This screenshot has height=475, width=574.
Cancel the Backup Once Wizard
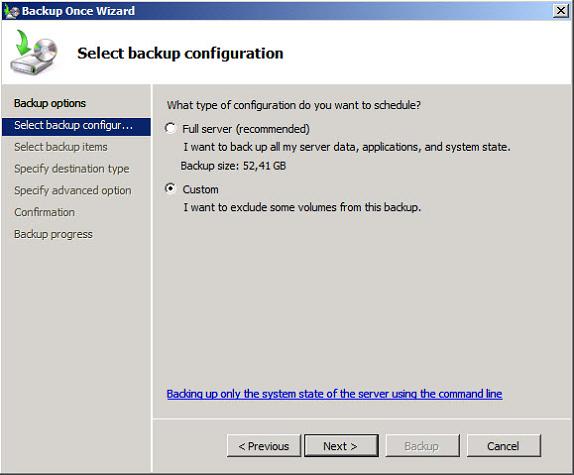(x=503, y=446)
